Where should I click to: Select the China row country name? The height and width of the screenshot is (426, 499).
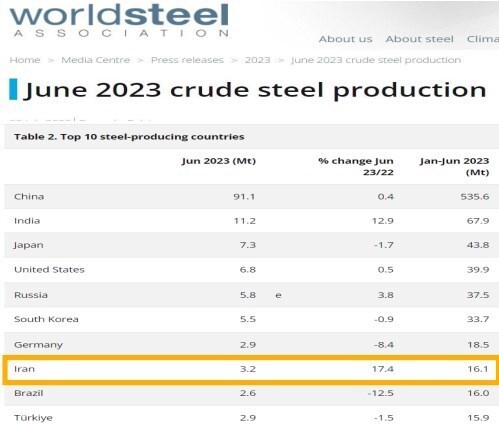29,196
